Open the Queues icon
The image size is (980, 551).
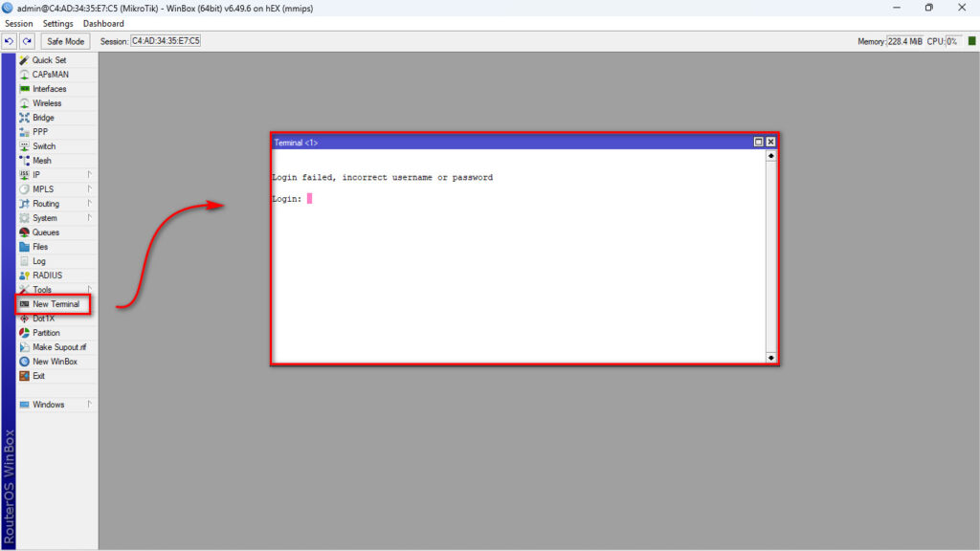[x=25, y=232]
